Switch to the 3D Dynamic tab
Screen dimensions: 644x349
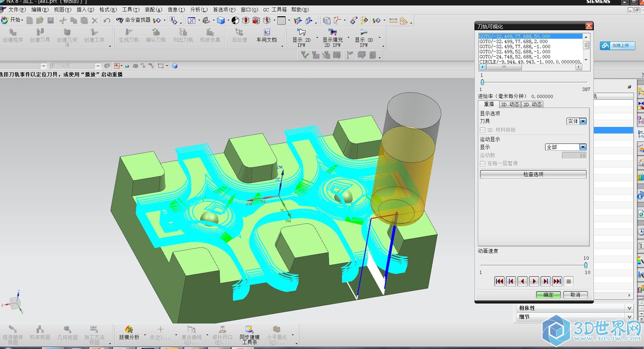click(510, 105)
